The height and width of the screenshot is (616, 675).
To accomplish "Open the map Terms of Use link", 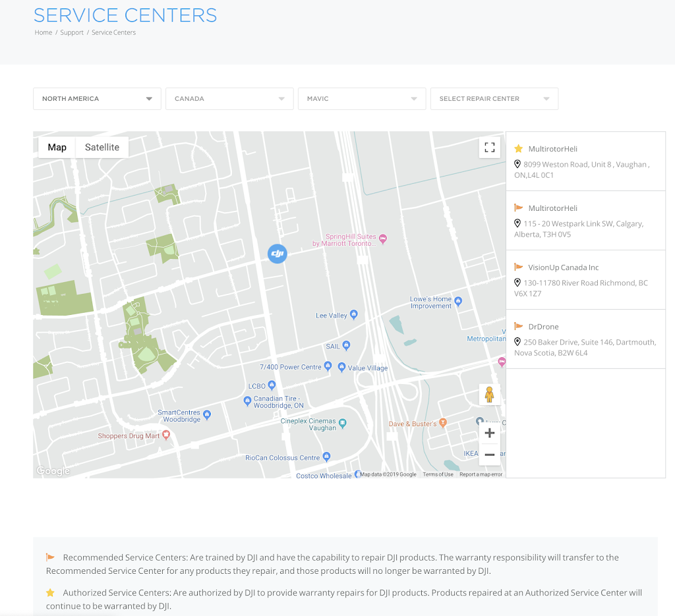I will point(438,474).
